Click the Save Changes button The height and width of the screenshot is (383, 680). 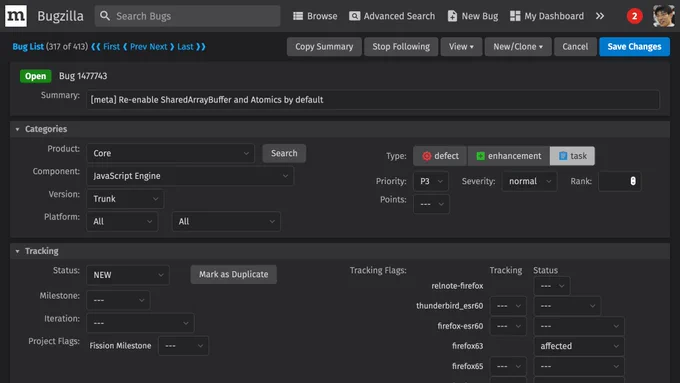tap(634, 47)
